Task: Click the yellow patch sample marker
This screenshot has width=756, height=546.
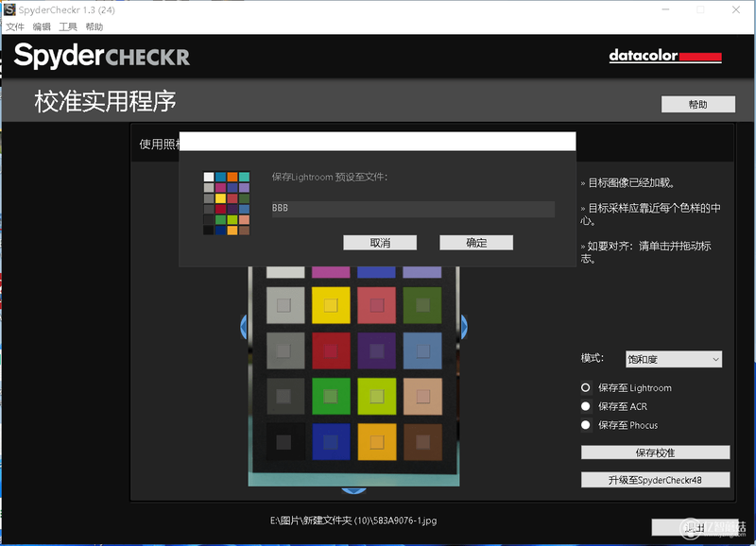Action: (331, 305)
